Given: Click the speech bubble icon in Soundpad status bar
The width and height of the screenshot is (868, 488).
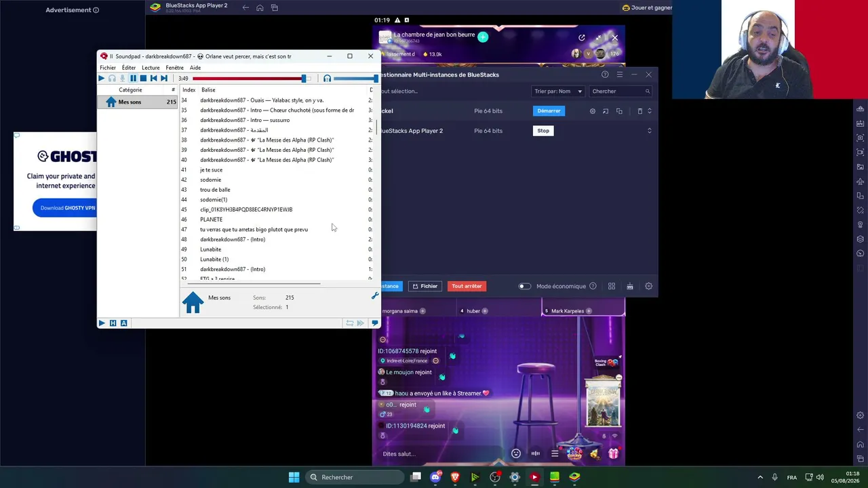Looking at the screenshot, I should click(374, 323).
